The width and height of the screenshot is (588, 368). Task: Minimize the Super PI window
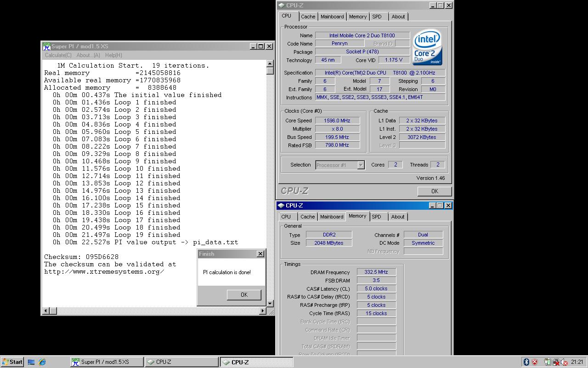click(x=253, y=46)
